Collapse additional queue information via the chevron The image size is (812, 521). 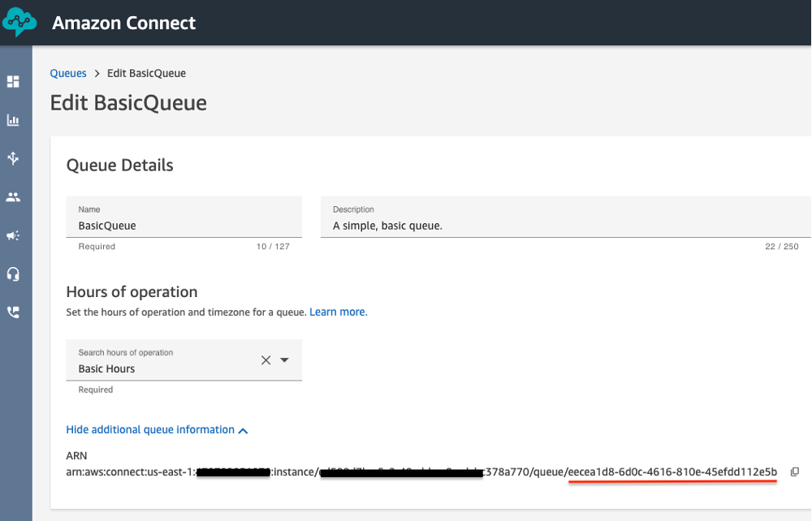tap(243, 430)
